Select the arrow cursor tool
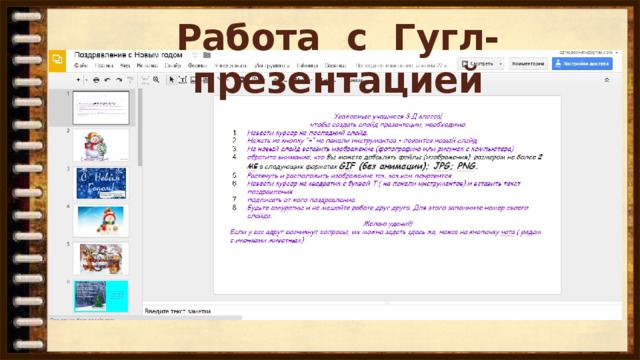 [171, 80]
